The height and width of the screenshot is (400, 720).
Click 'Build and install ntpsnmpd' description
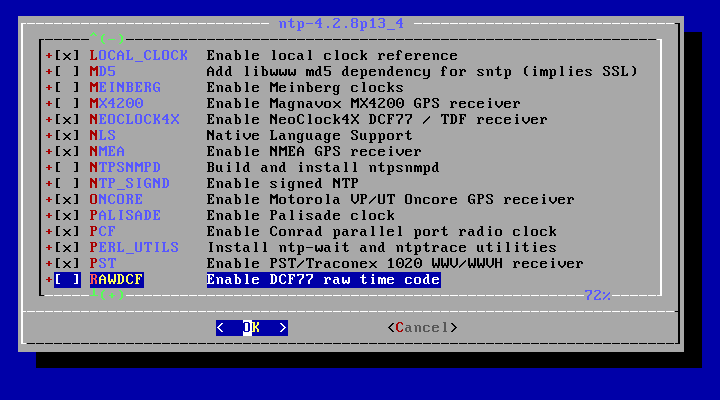(323, 168)
